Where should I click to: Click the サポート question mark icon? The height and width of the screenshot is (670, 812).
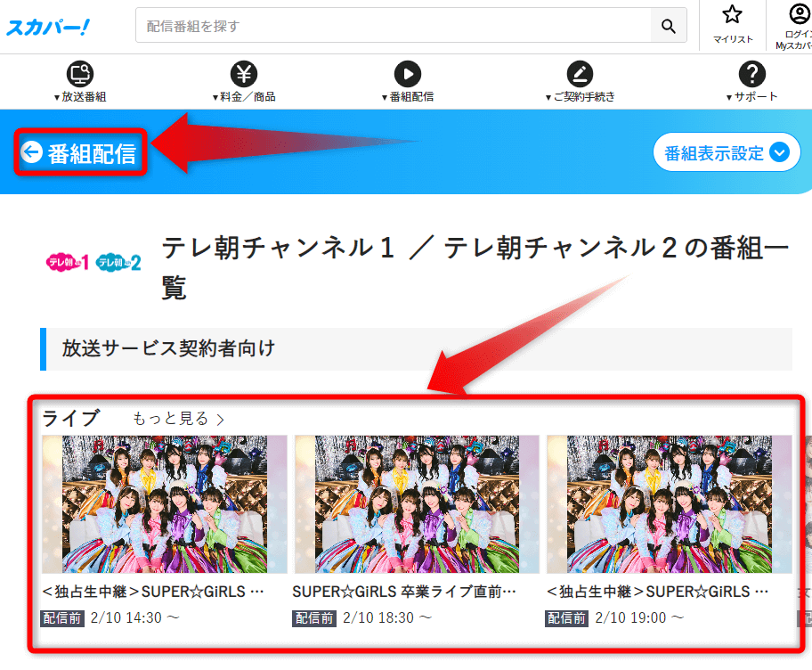click(x=752, y=74)
